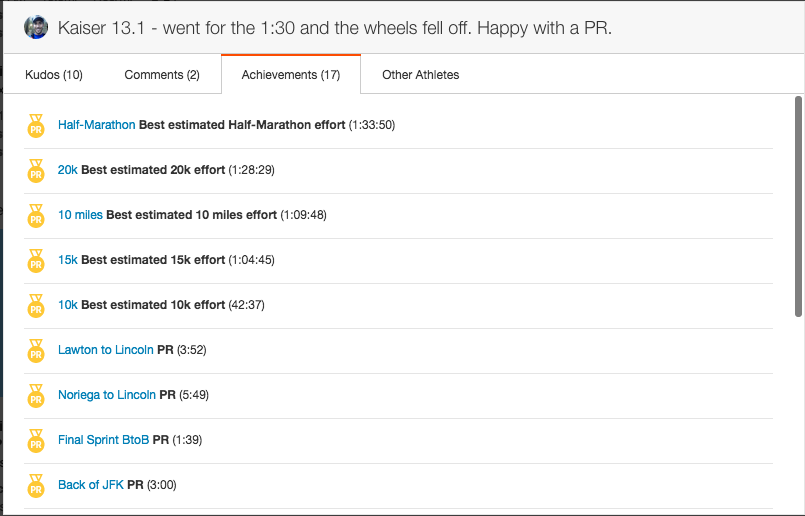
Task: Click the PR medal beside Final Sprint BtoB
Action: click(x=36, y=441)
